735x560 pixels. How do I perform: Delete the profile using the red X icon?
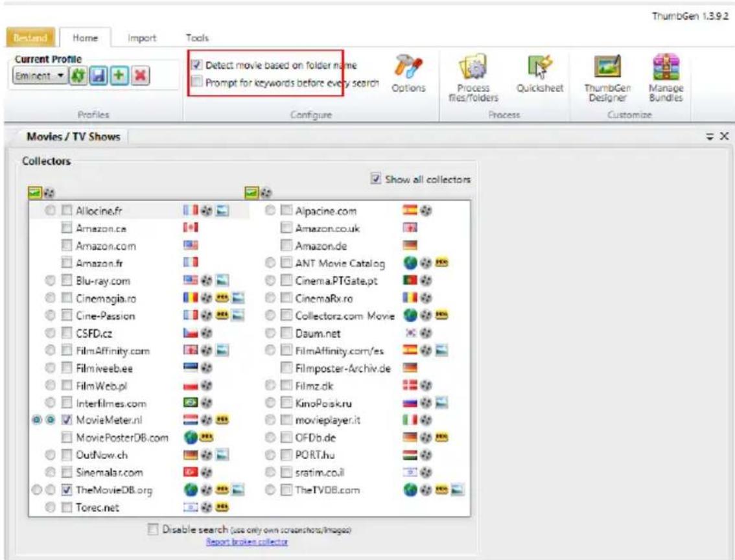[x=140, y=75]
